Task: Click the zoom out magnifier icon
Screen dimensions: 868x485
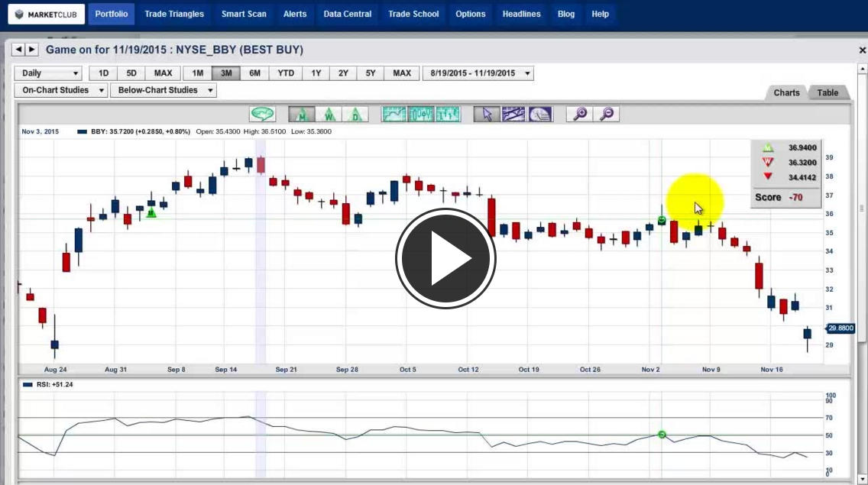Action: click(x=607, y=114)
